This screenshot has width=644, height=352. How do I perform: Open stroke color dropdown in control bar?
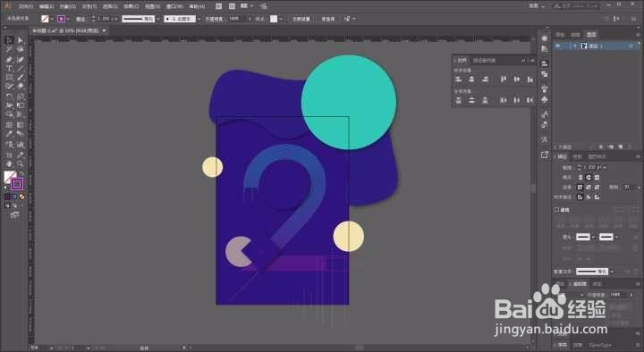[68, 19]
